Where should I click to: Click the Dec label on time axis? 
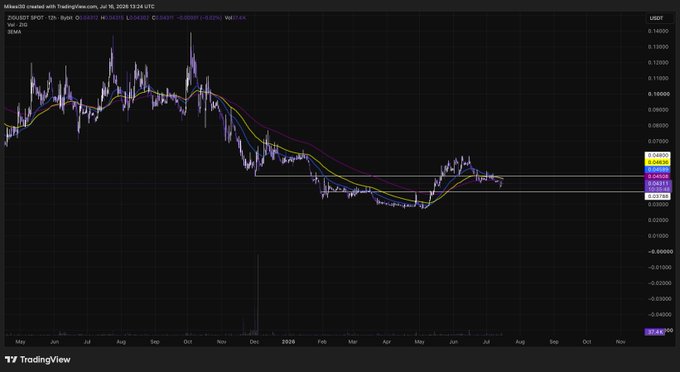(254, 342)
